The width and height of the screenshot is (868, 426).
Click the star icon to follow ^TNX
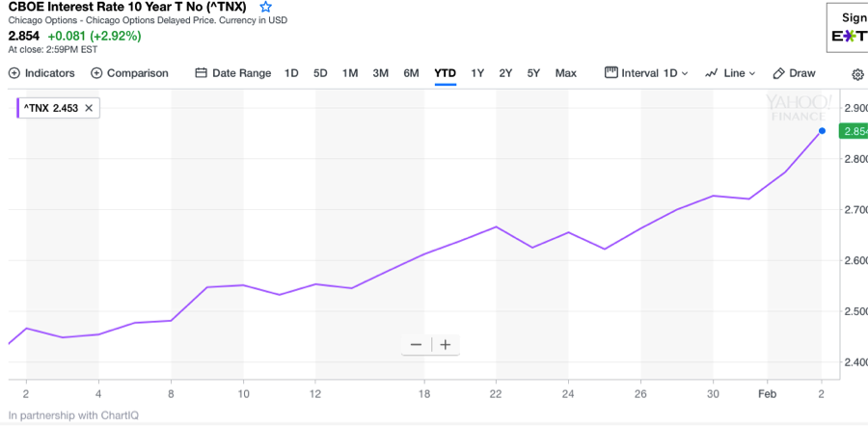tap(266, 7)
